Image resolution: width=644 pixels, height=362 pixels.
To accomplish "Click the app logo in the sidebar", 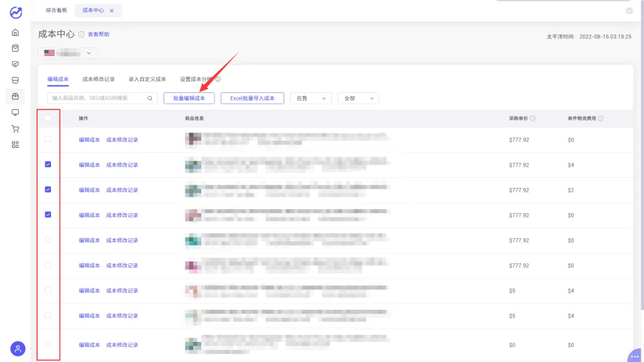I will coord(16,13).
